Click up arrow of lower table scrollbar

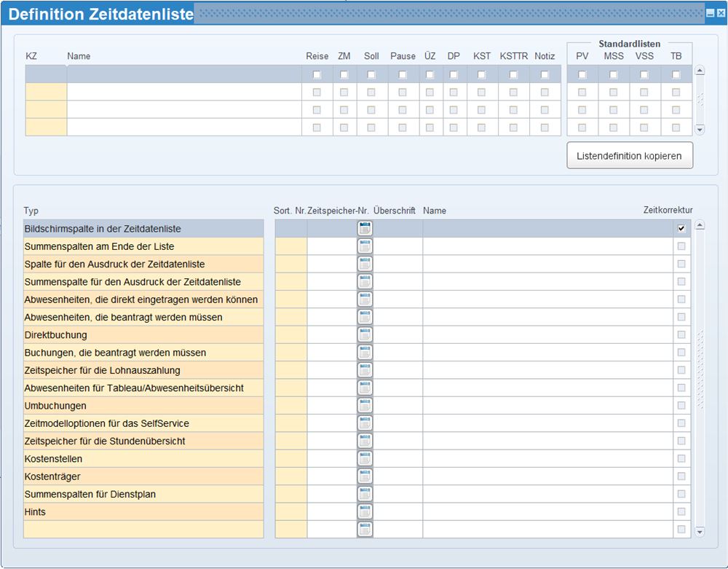pos(700,225)
